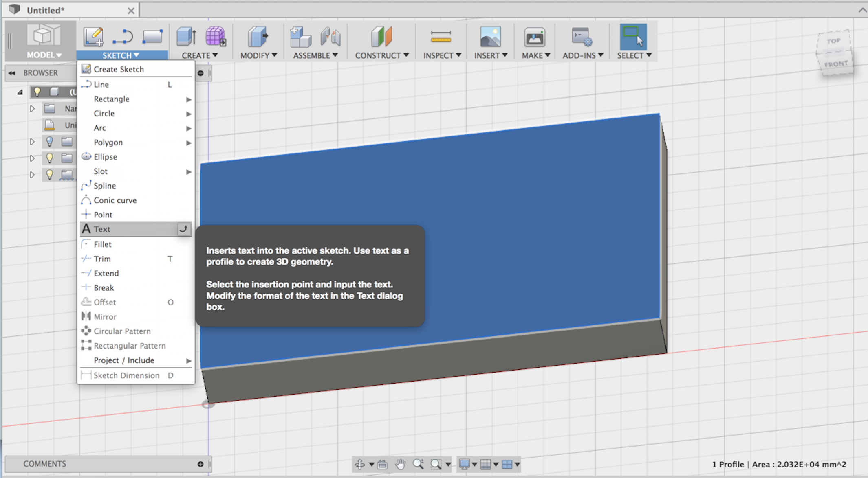Open the MODIFY dropdown menu
The image size is (868, 478).
pos(259,55)
